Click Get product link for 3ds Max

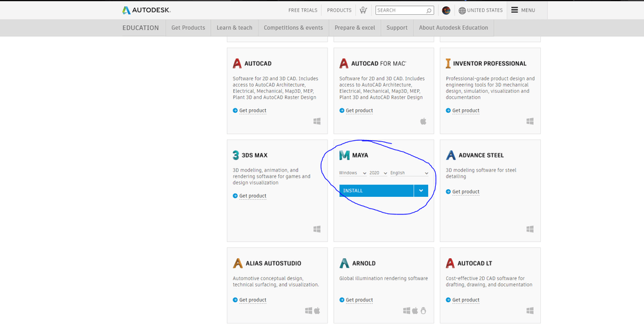(253, 196)
